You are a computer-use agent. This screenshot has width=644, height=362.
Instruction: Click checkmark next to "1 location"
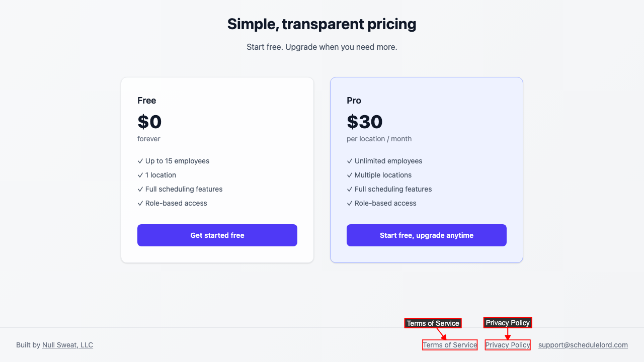point(140,175)
